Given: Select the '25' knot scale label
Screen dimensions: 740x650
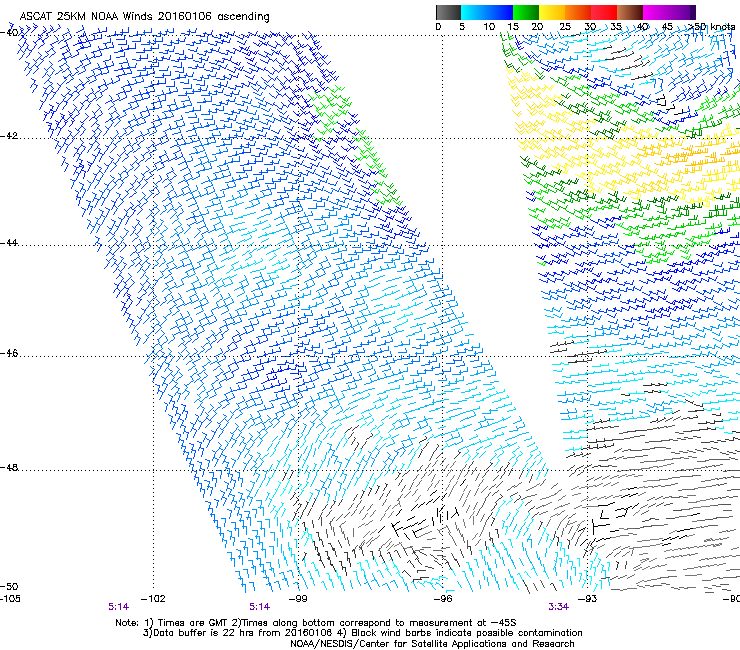Looking at the screenshot, I should pyautogui.click(x=565, y=27).
